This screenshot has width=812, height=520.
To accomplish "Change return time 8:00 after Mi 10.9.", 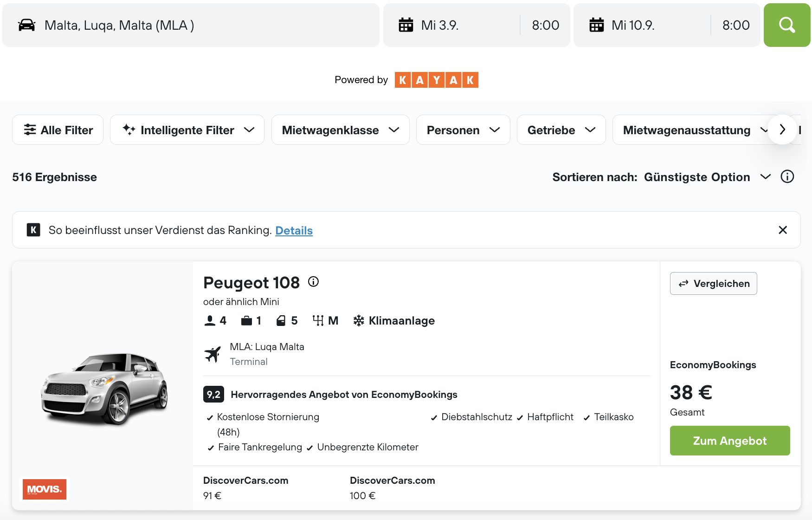I will (x=736, y=25).
